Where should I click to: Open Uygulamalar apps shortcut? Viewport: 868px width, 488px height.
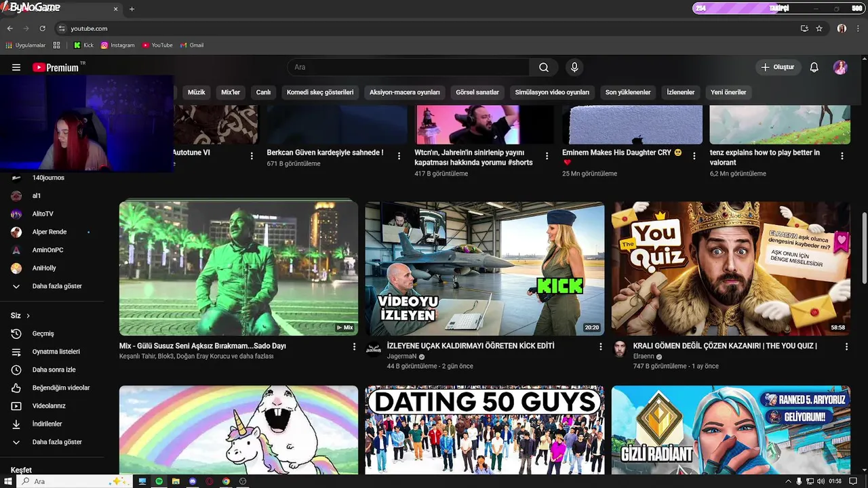[26, 45]
